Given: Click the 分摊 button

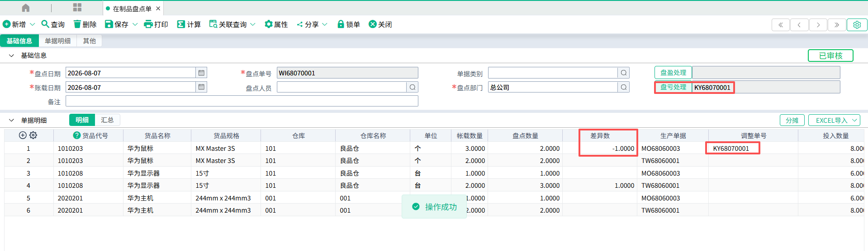Looking at the screenshot, I should (x=792, y=120).
